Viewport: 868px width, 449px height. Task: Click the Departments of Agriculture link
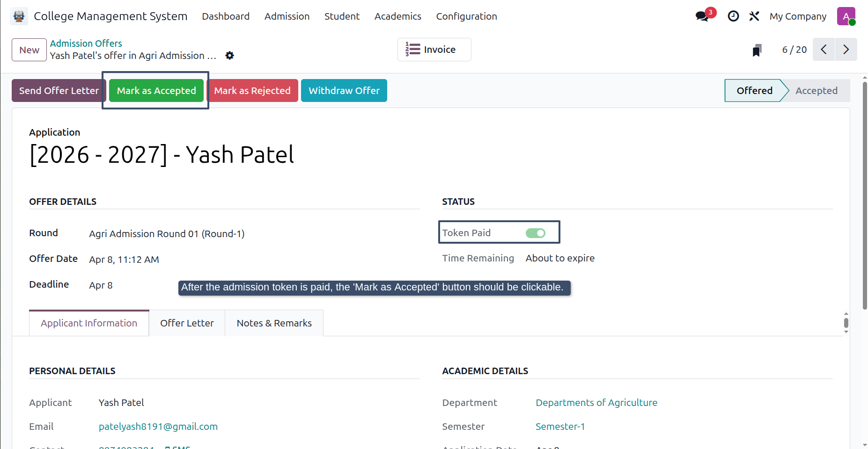click(596, 403)
